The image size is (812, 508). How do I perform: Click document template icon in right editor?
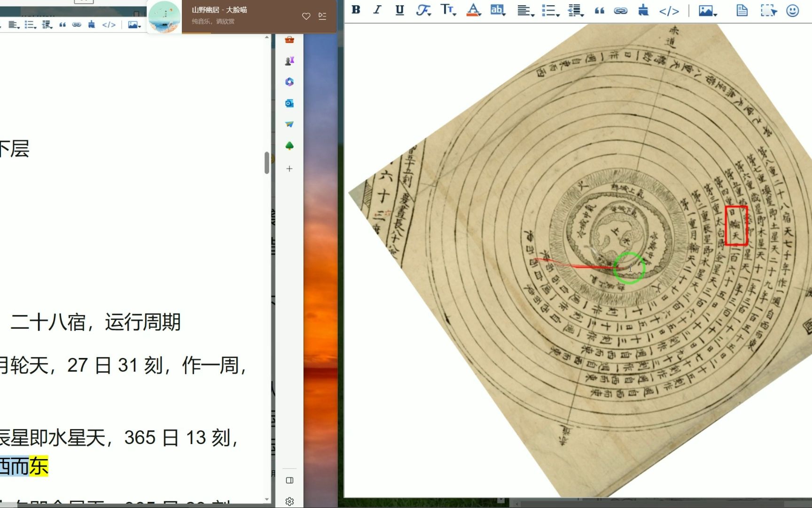click(742, 10)
